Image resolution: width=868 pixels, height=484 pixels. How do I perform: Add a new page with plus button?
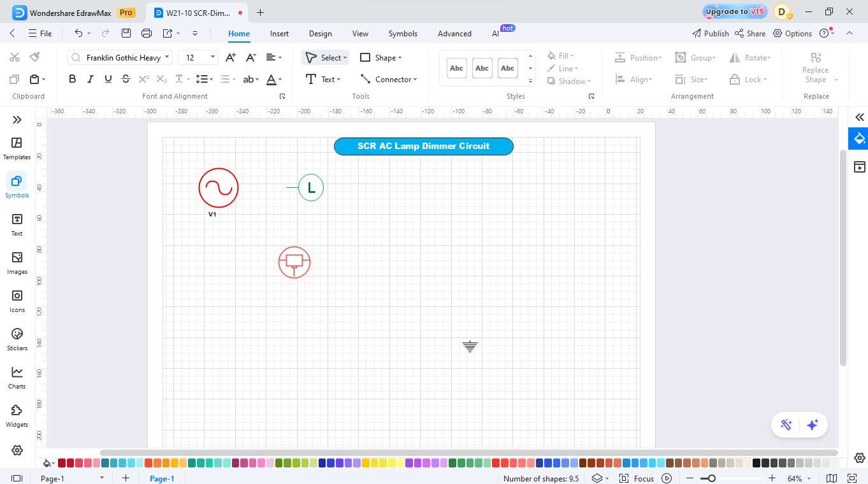tap(126, 478)
